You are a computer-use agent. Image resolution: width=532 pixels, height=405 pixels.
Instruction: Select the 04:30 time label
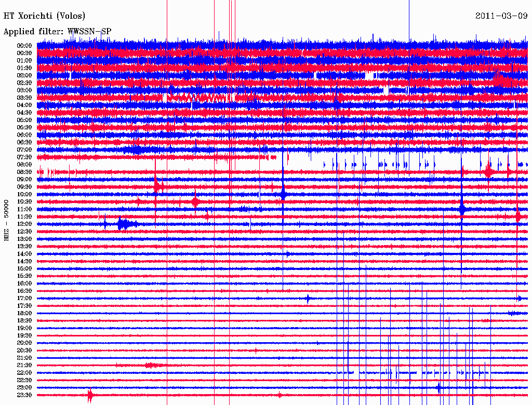(x=24, y=113)
